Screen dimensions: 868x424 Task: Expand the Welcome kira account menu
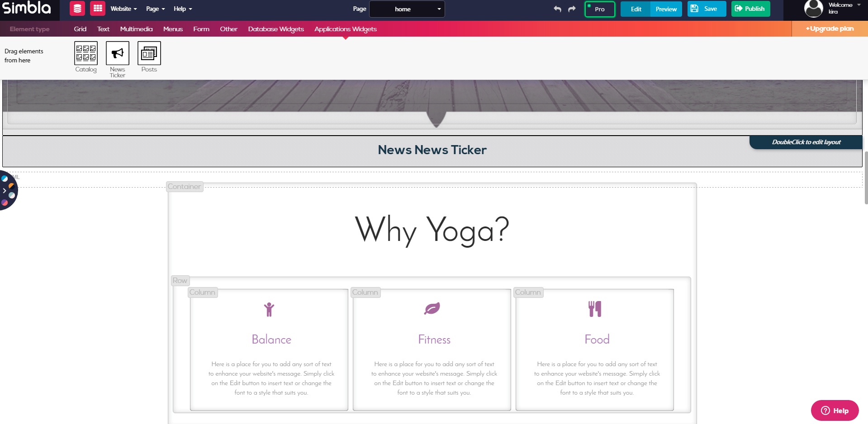click(844, 8)
